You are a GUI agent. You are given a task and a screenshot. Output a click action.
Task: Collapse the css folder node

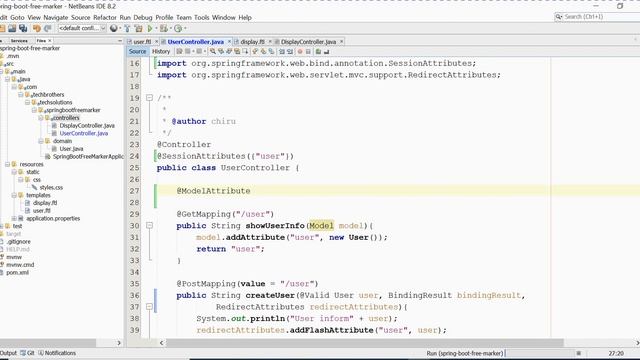pos(20,180)
